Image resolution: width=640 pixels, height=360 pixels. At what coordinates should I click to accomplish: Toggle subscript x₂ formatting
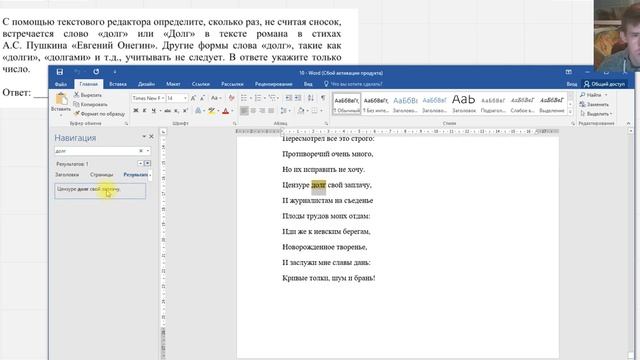point(176,111)
